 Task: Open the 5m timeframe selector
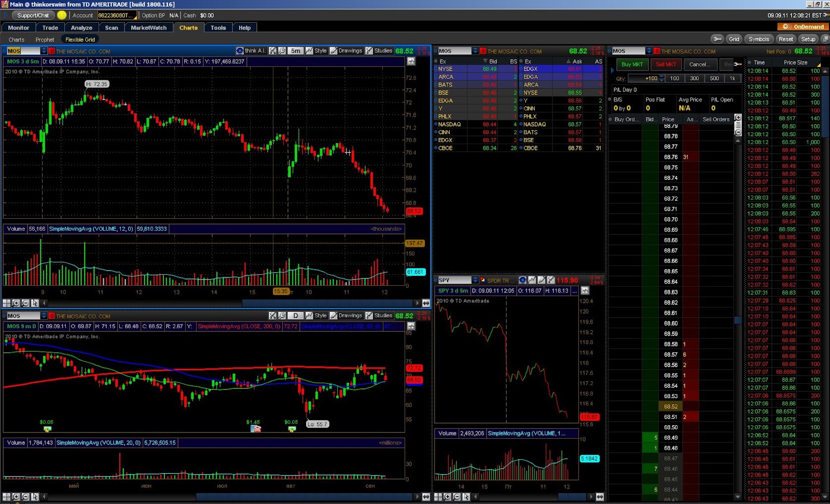[296, 51]
